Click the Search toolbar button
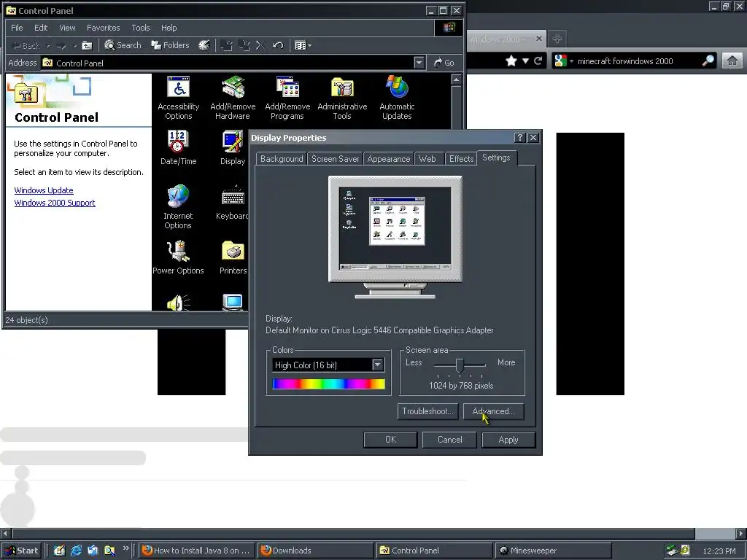This screenshot has width=747, height=560. tap(123, 45)
